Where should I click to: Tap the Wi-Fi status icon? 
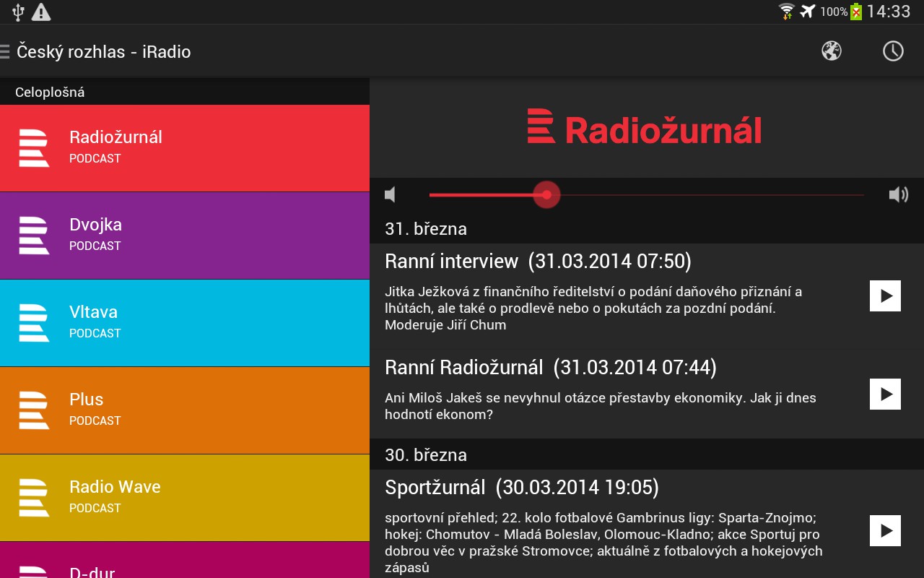point(787,12)
